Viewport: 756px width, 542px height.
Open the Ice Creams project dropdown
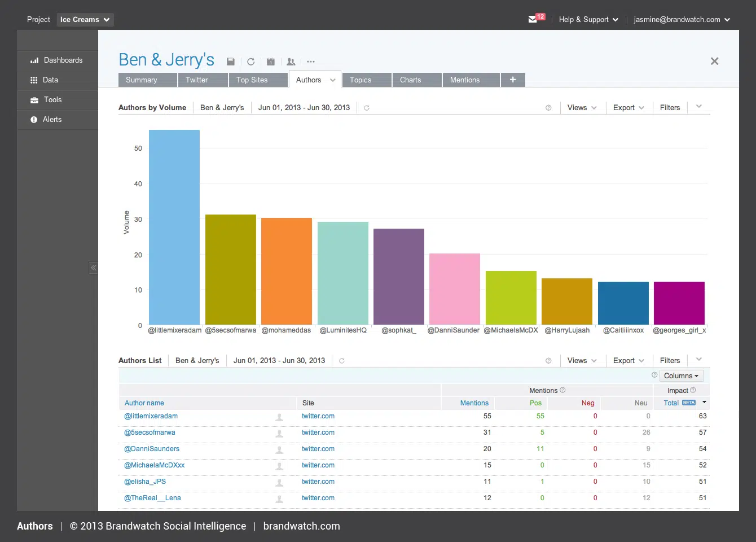[85, 19]
